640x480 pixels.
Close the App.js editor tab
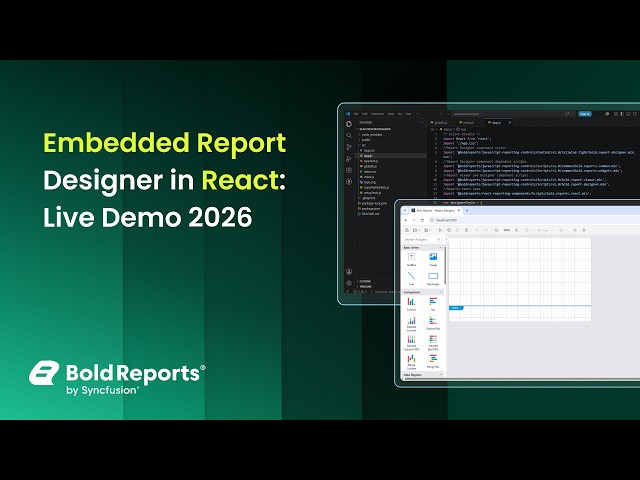509,122
